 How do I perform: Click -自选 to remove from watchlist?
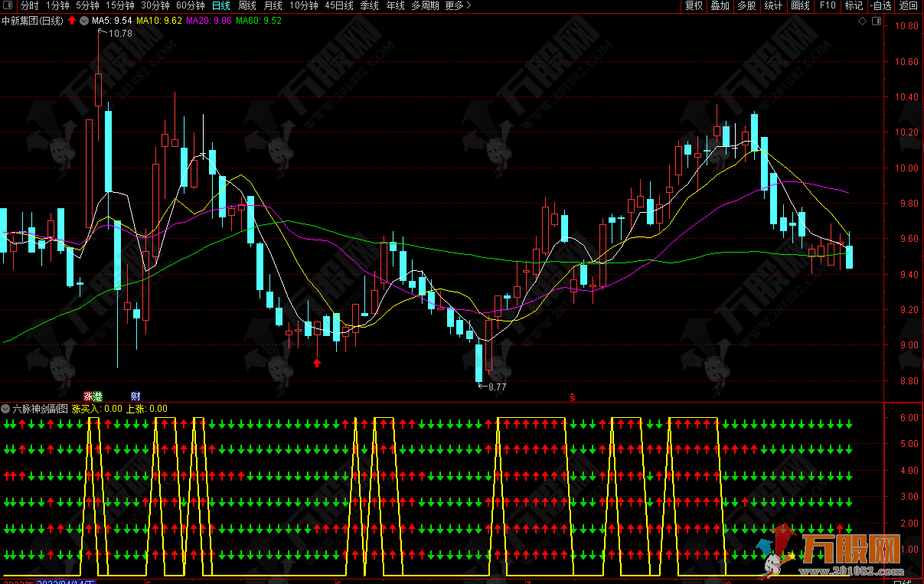(881, 5)
